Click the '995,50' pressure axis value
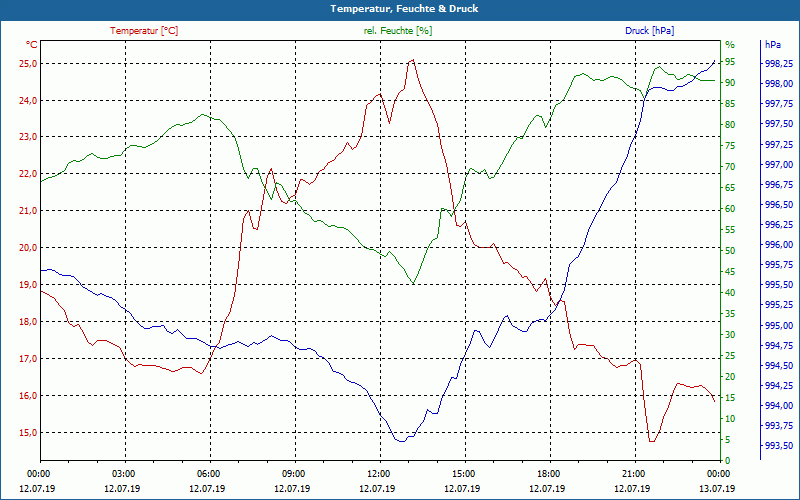Screen dimensions: 800x500 click(779, 285)
